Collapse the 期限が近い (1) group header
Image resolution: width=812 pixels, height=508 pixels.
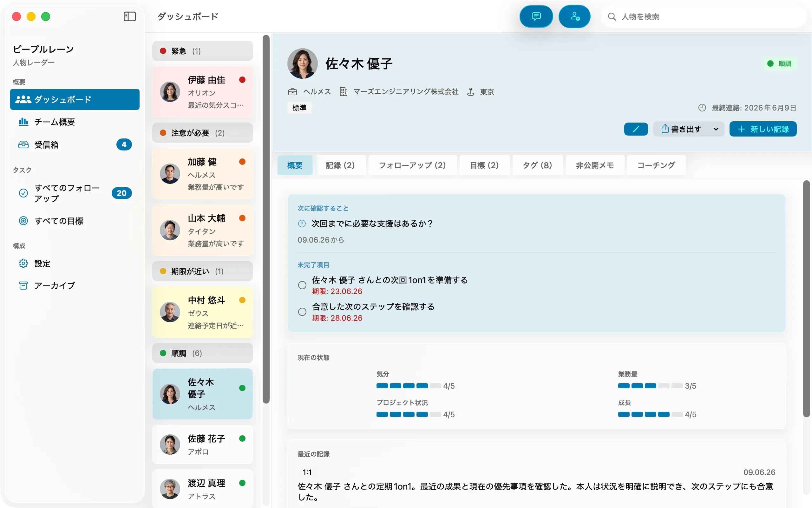[202, 271]
